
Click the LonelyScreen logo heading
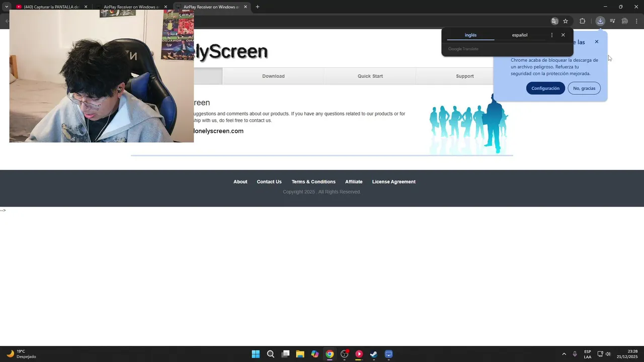tap(231, 51)
